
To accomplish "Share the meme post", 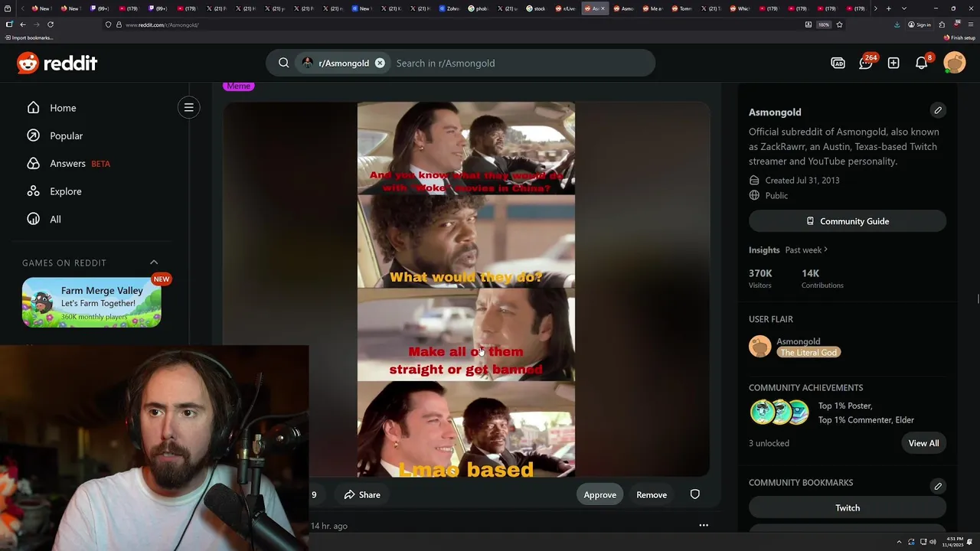I will (362, 494).
